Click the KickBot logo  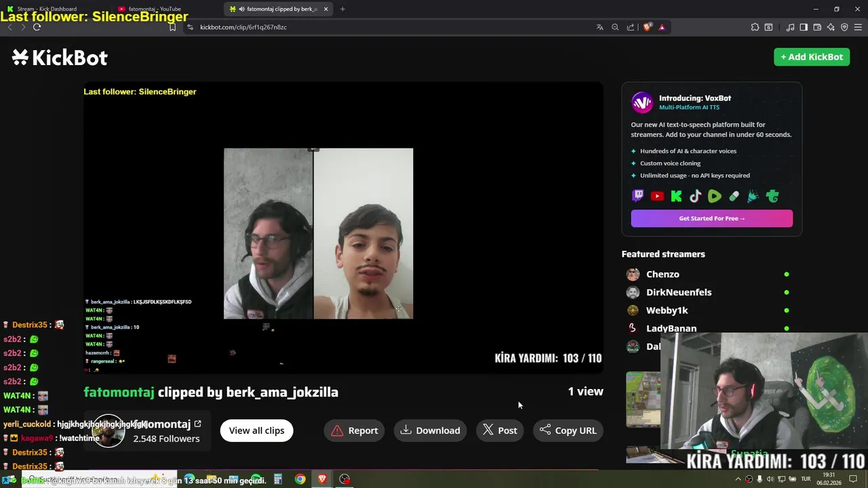click(60, 58)
